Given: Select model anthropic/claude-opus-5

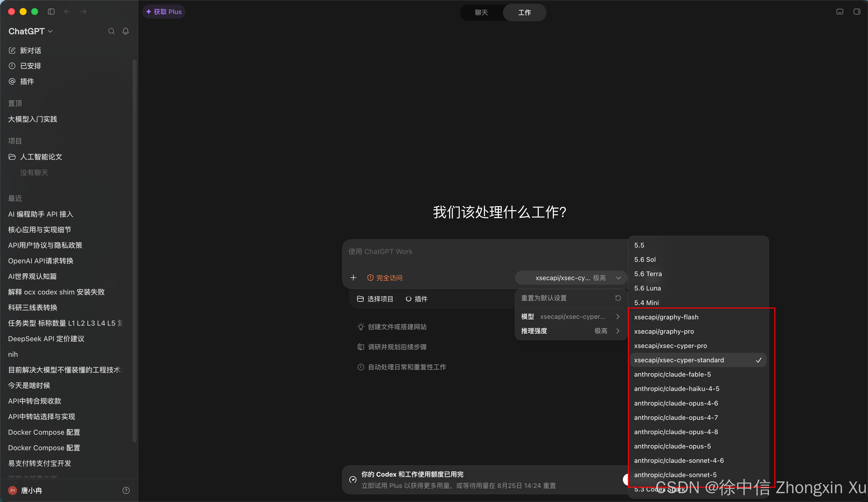Looking at the screenshot, I should pyautogui.click(x=698, y=446).
